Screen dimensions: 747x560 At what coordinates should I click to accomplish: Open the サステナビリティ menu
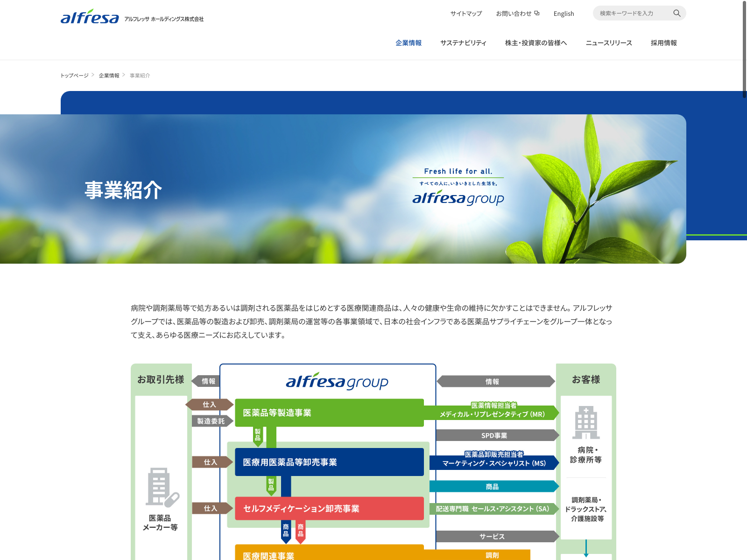tap(463, 43)
